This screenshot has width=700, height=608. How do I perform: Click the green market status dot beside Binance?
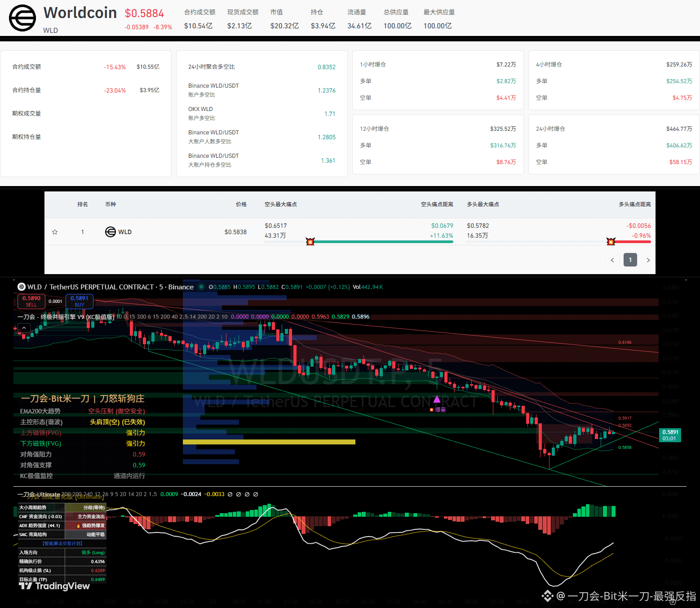(x=201, y=287)
